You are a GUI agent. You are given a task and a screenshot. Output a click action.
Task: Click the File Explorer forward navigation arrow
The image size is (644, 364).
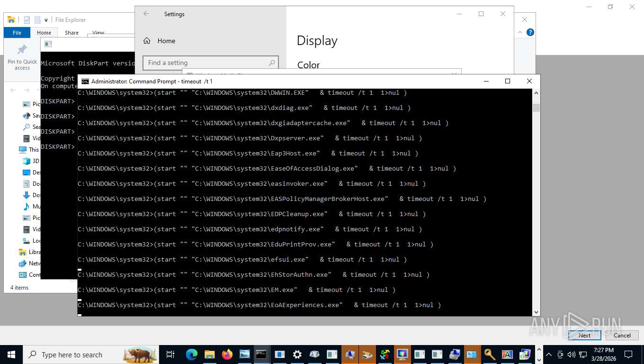pos(27,90)
